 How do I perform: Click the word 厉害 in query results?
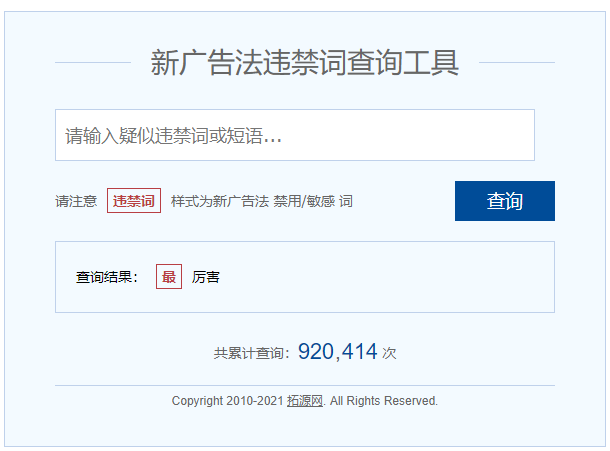[206, 277]
